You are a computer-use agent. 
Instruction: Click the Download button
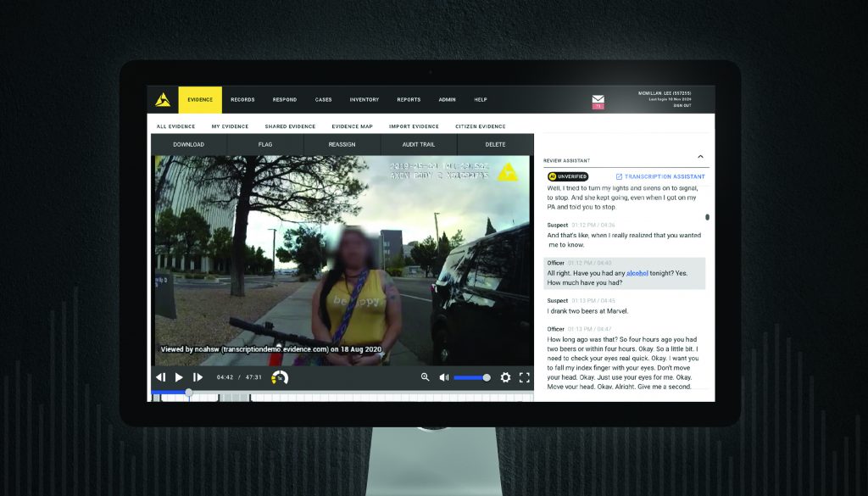click(188, 144)
